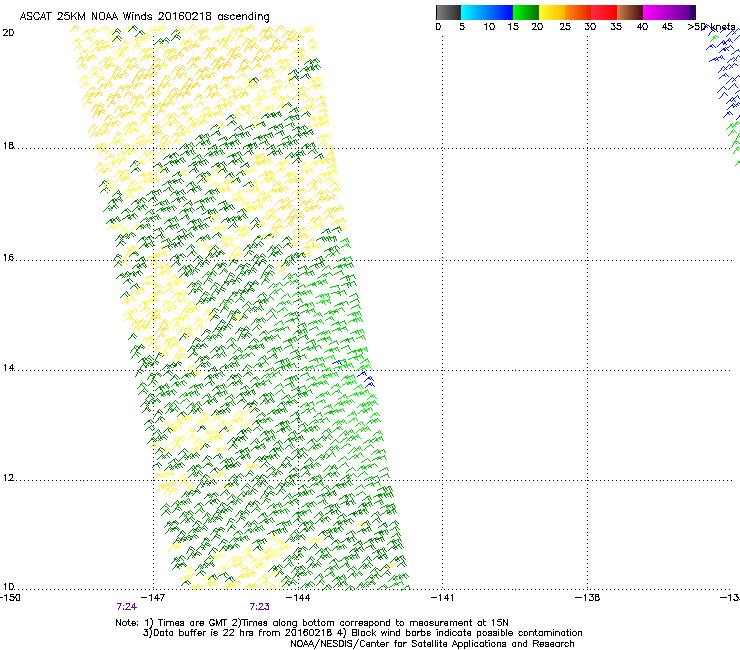Screen dimensions: 740x650
Task: Click latitude label 12 on left axis
Action: 8,478
